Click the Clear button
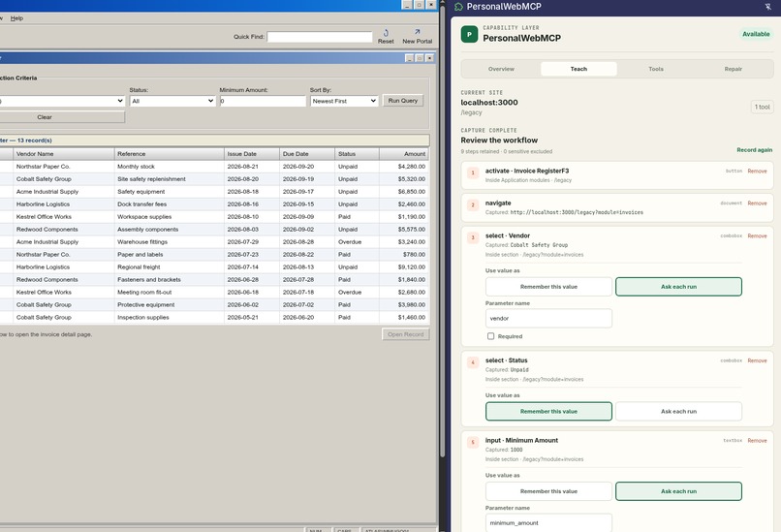 point(62,117)
